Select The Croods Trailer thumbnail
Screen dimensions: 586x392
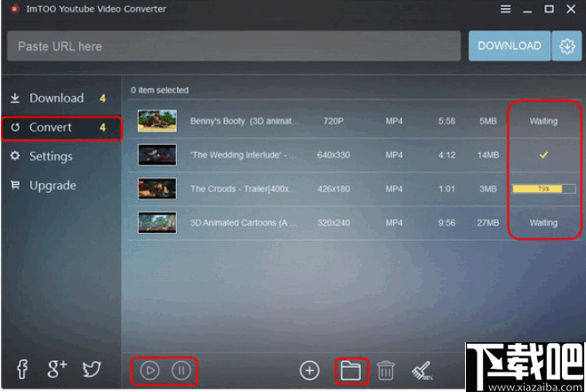coord(157,188)
